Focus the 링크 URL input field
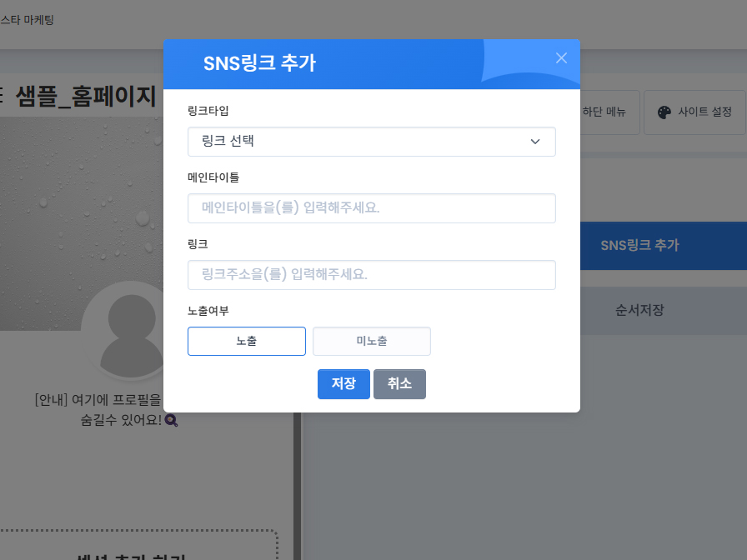This screenshot has height=560, width=747. (371, 274)
